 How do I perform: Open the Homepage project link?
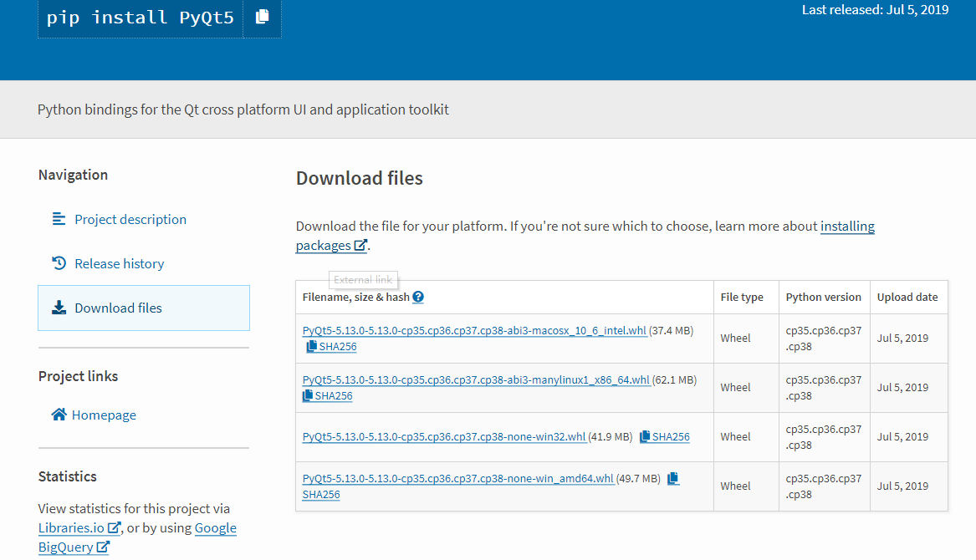(x=94, y=415)
